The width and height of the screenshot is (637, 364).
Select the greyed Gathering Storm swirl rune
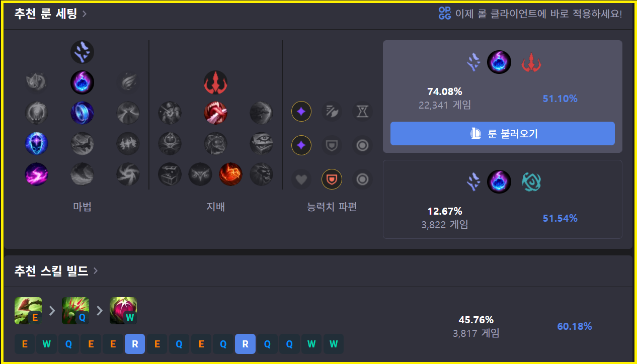pos(128,174)
